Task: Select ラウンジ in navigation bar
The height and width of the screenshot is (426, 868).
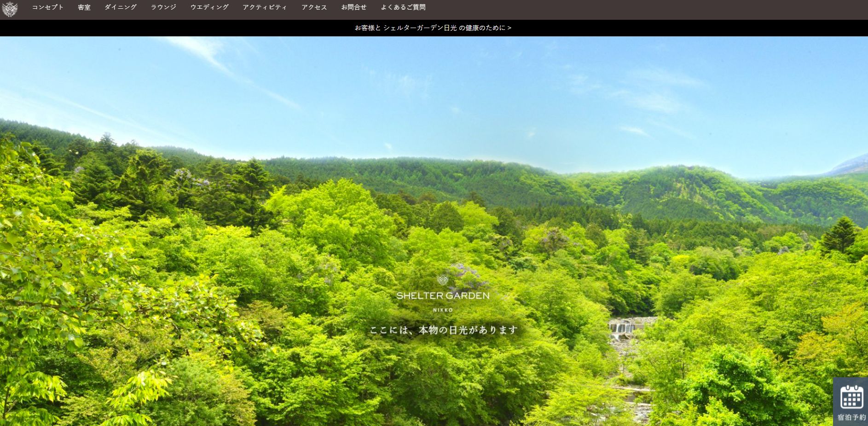Action: tap(163, 7)
